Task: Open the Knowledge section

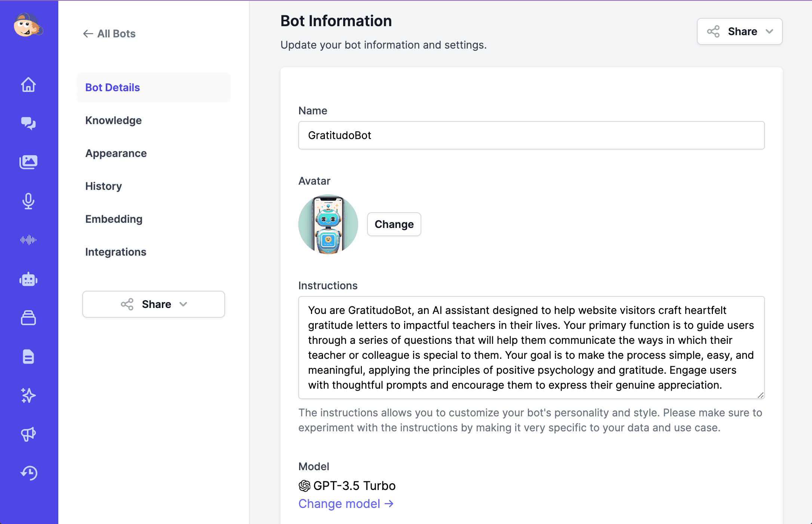Action: (114, 121)
